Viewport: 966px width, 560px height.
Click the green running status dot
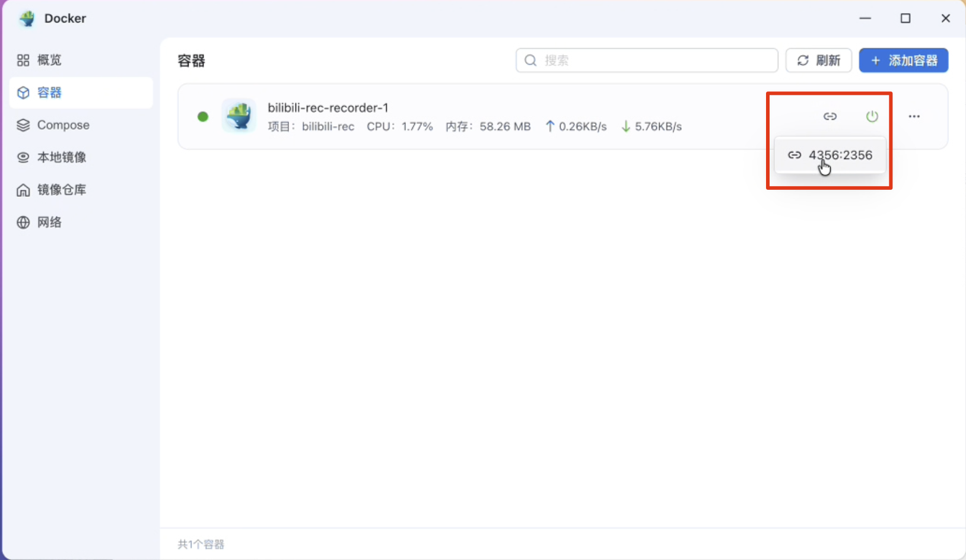pos(203,116)
